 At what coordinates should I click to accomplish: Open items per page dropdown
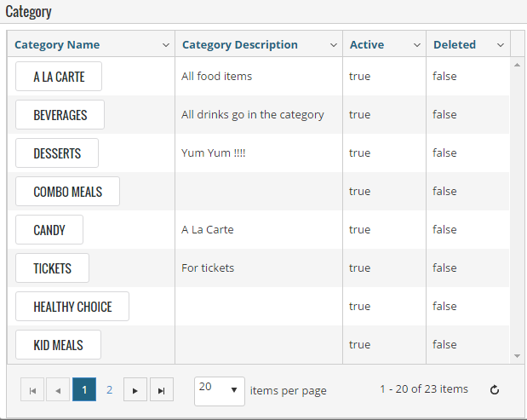click(220, 391)
